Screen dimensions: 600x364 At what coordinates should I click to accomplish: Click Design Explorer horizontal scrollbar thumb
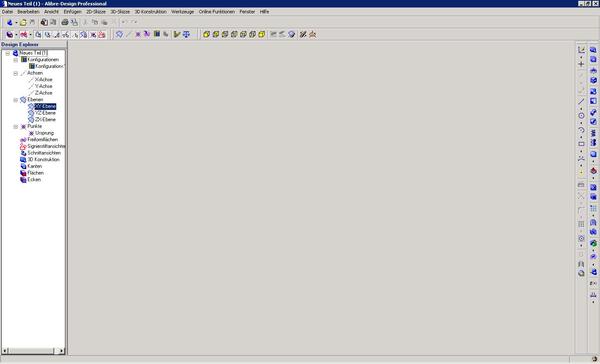pyautogui.click(x=31, y=351)
